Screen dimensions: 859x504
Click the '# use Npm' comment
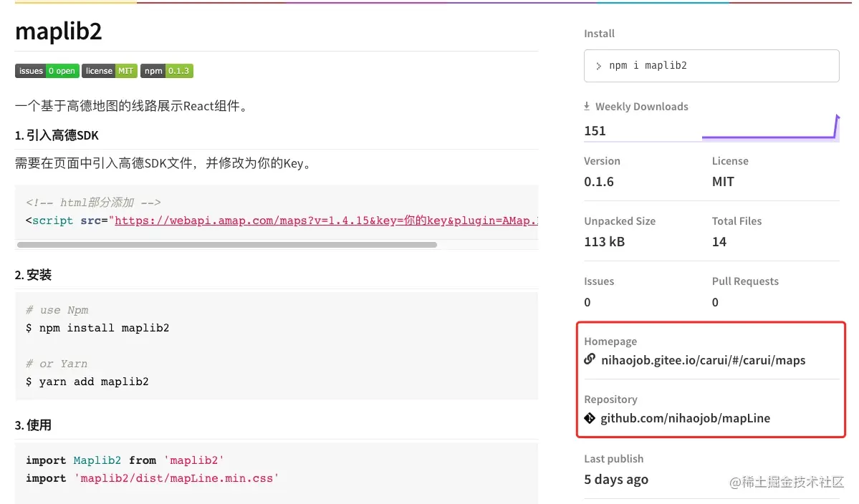[57, 310]
